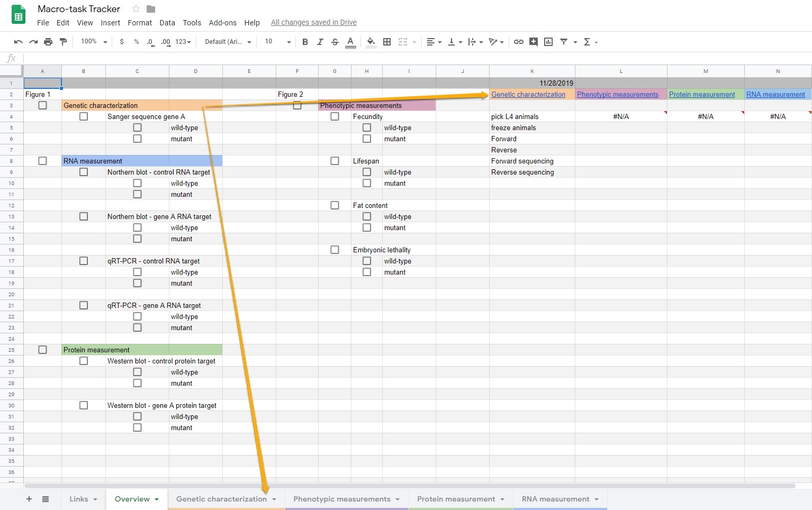The height and width of the screenshot is (510, 812).
Task: Open more number formats dropdown
Action: (x=183, y=42)
